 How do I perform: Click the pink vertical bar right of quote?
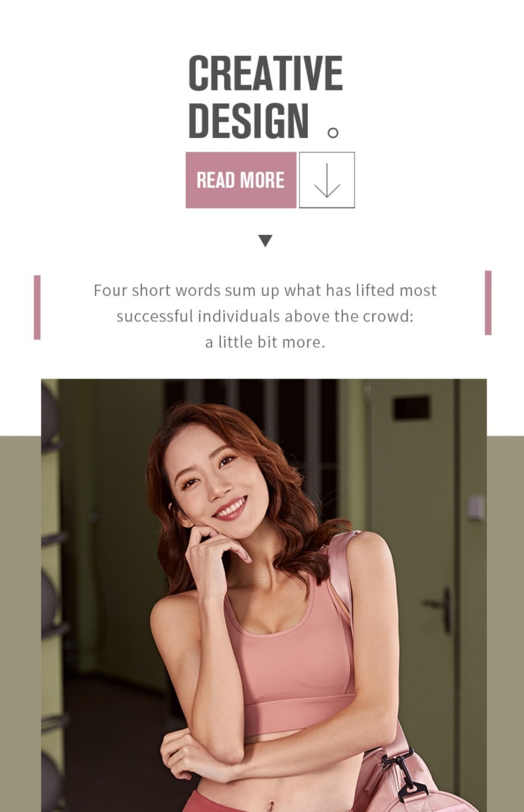pyautogui.click(x=488, y=303)
